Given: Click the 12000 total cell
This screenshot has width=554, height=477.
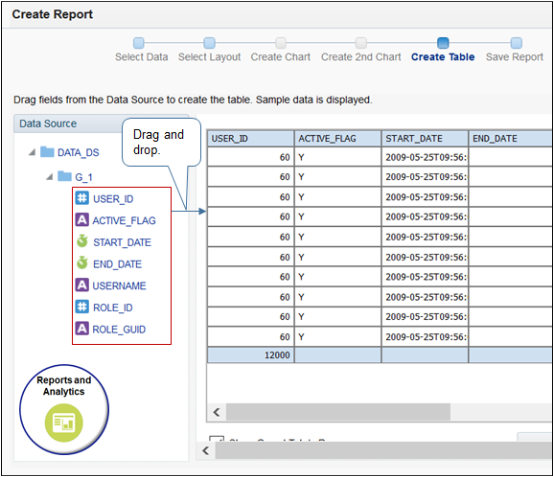Looking at the screenshot, I should pyautogui.click(x=251, y=355).
